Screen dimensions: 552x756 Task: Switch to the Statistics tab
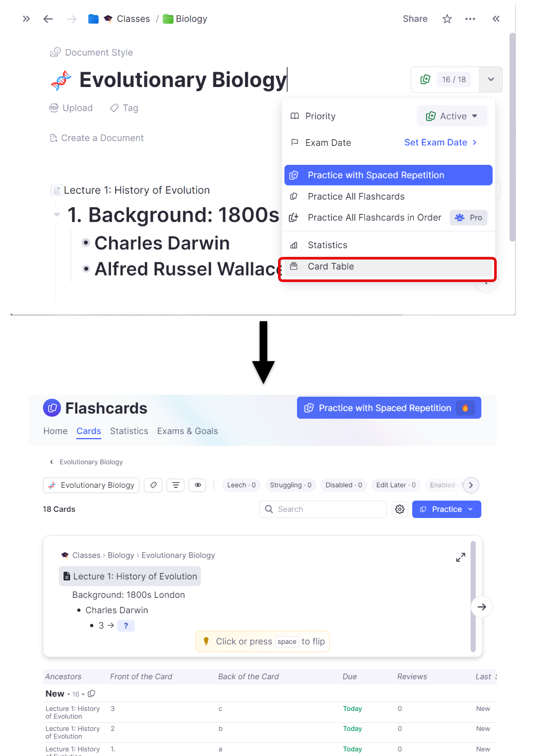point(129,431)
